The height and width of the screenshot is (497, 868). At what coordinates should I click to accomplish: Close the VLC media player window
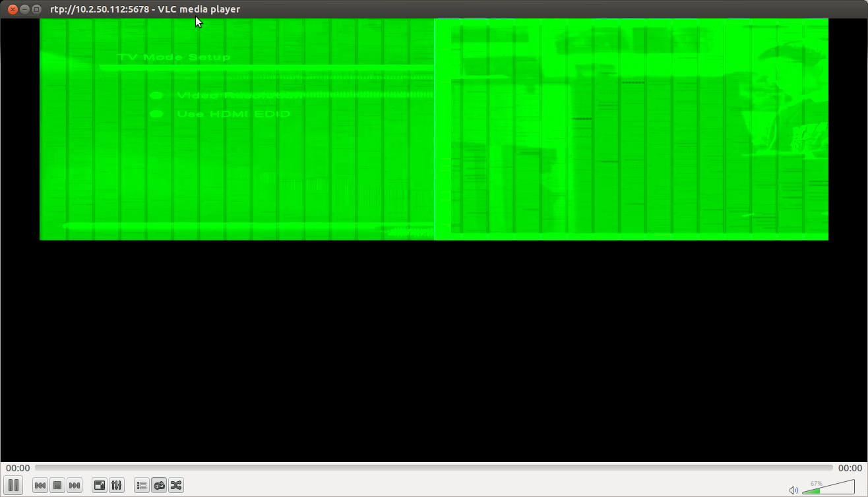coord(13,9)
